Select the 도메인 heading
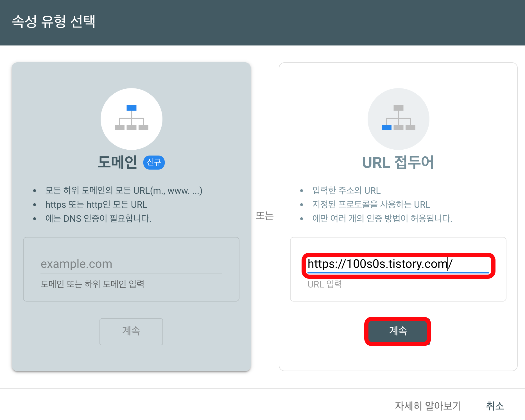This screenshot has height=420, width=525. (117, 162)
